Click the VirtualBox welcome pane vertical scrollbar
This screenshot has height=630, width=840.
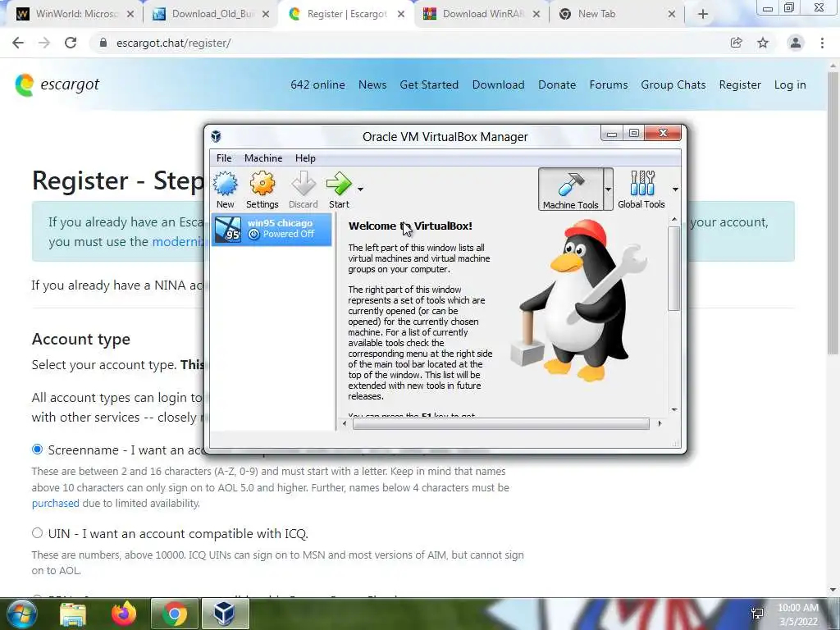pyautogui.click(x=674, y=268)
